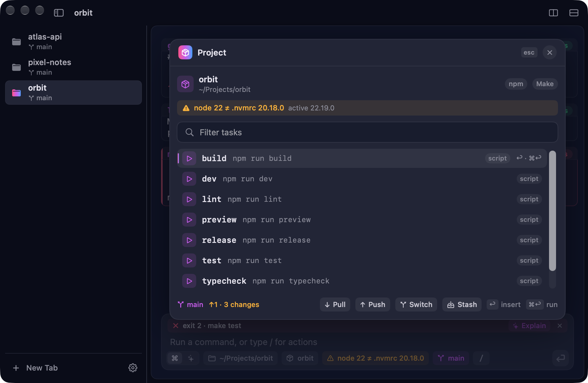
Task: Submit command with the return arrow button
Action: click(561, 358)
